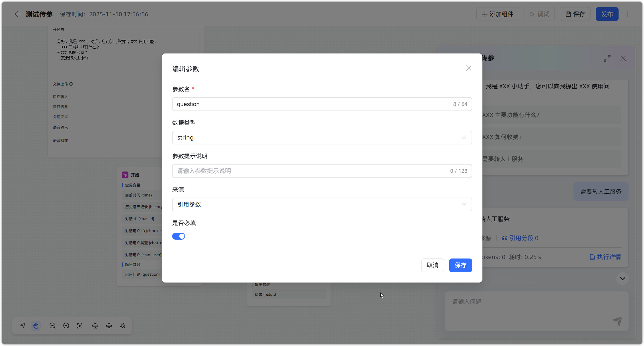The width and height of the screenshot is (644, 346).
Task: Open the 来源 引用参数 dropdown
Action: click(x=322, y=204)
